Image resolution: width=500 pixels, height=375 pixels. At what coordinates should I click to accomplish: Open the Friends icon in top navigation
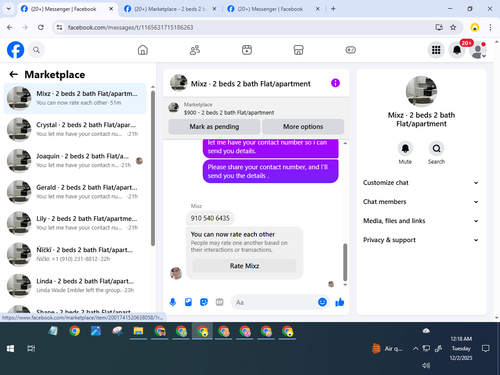[x=195, y=50]
